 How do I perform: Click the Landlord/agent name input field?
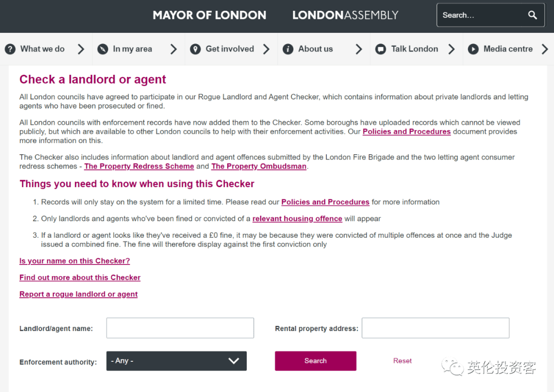(x=180, y=328)
